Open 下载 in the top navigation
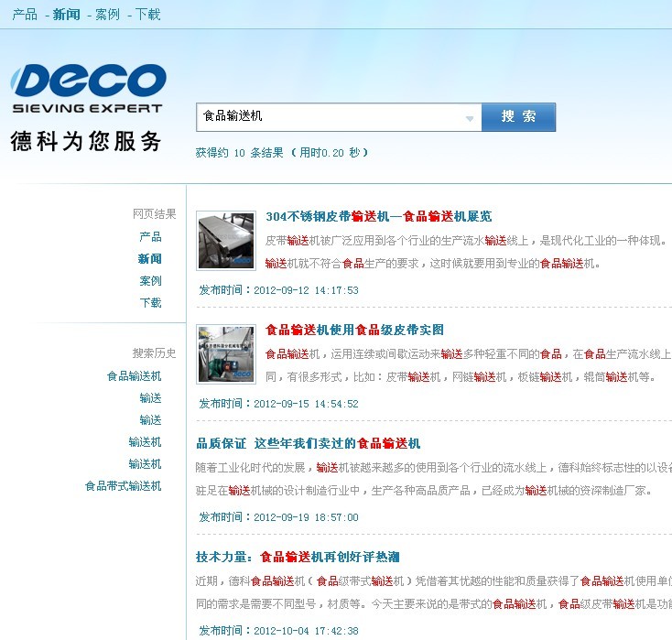672x640 pixels. (148, 14)
